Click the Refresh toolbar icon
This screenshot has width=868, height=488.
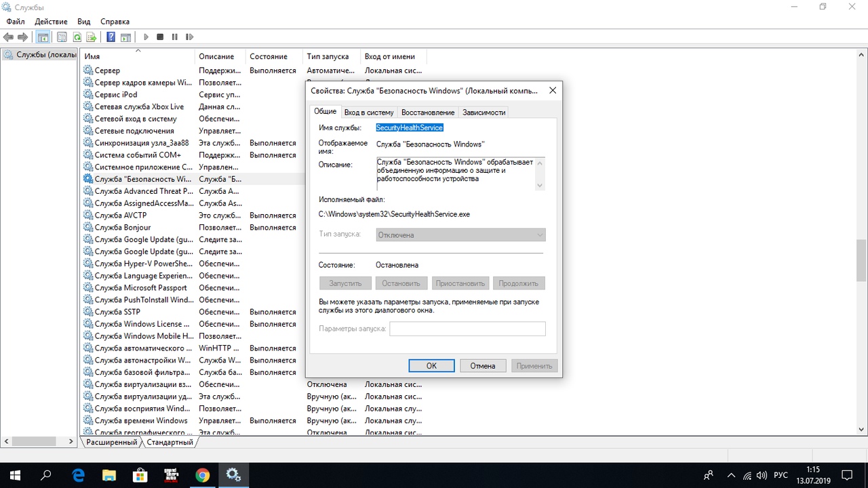click(77, 37)
